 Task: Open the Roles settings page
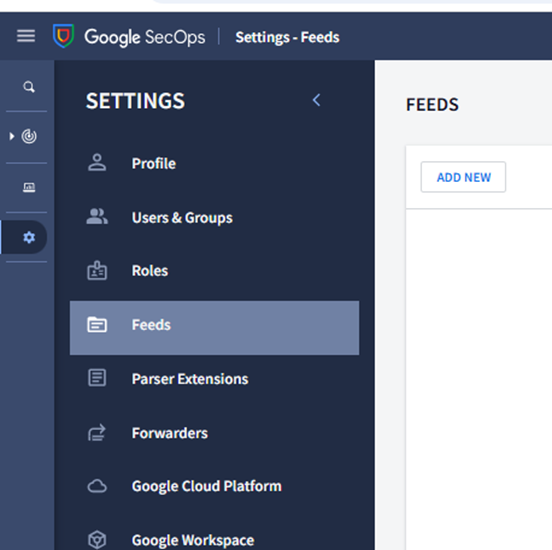[150, 271]
